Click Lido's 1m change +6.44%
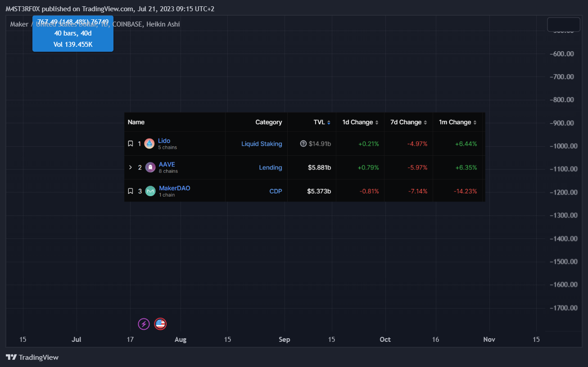The image size is (588, 367). (x=466, y=144)
